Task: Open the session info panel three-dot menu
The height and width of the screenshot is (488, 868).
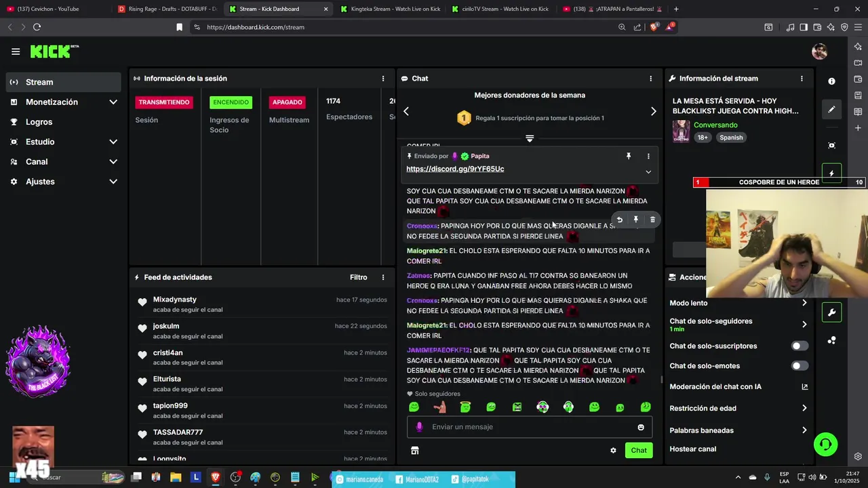Action: pyautogui.click(x=383, y=79)
